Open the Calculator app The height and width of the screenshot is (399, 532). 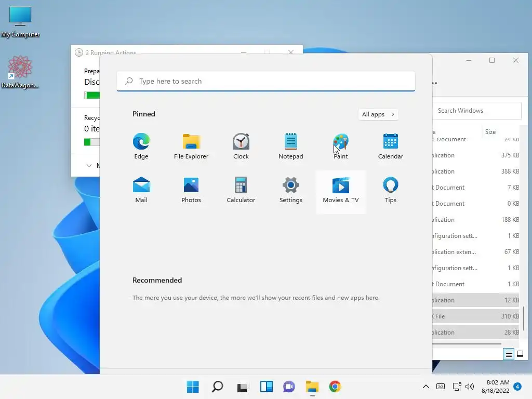241,190
